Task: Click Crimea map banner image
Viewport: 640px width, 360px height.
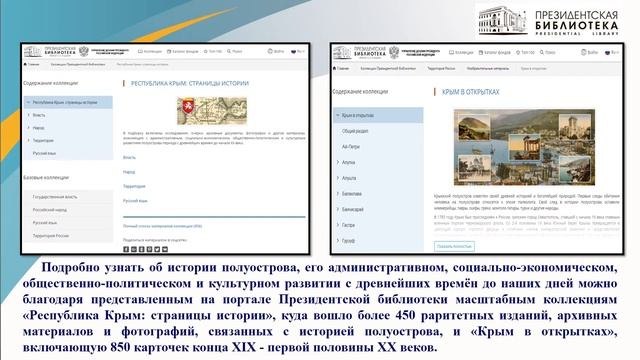Action: [x=212, y=111]
